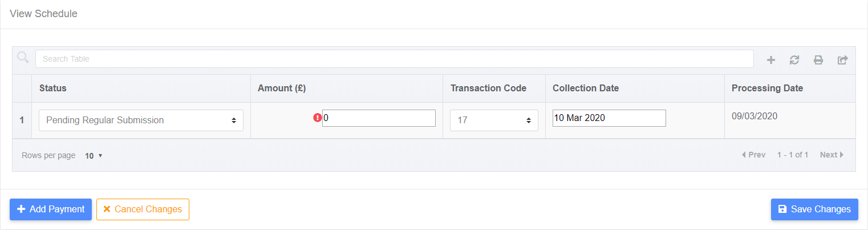This screenshot has height=230, width=868.
Task: Open the Transaction Code 17 dropdown
Action: tap(494, 120)
